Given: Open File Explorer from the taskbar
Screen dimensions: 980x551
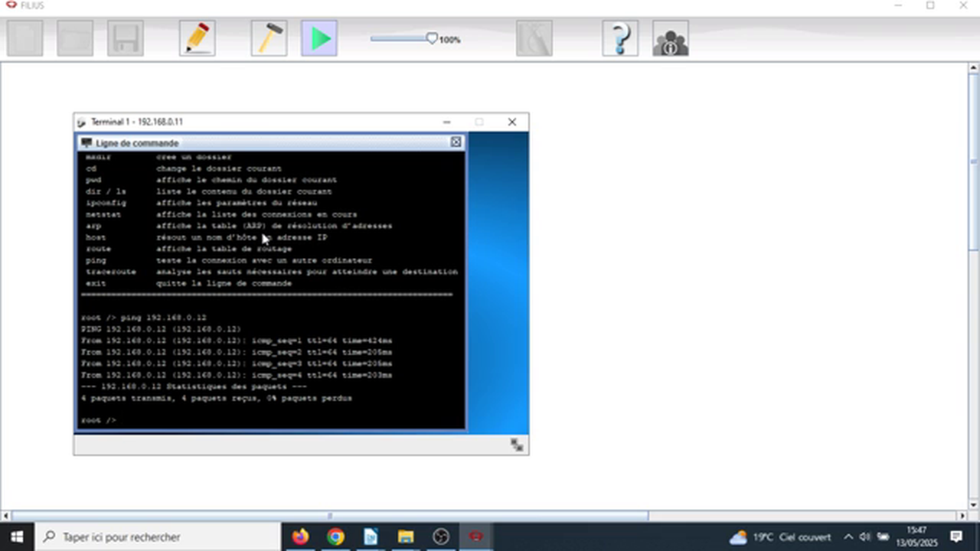Looking at the screenshot, I should pyautogui.click(x=405, y=537).
